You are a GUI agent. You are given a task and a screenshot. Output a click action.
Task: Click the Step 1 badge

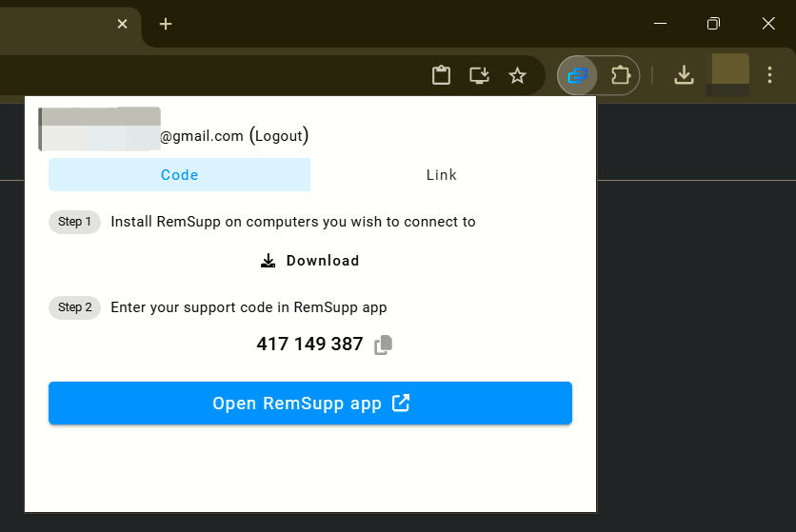pyautogui.click(x=74, y=222)
